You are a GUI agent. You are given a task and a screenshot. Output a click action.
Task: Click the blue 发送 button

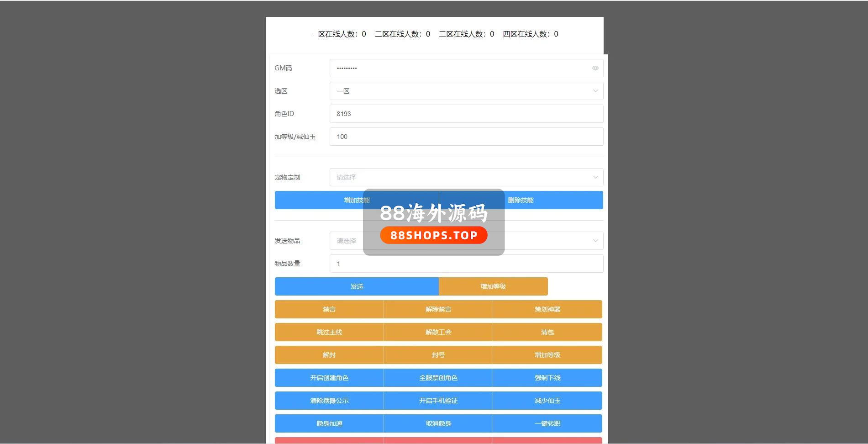coord(357,286)
